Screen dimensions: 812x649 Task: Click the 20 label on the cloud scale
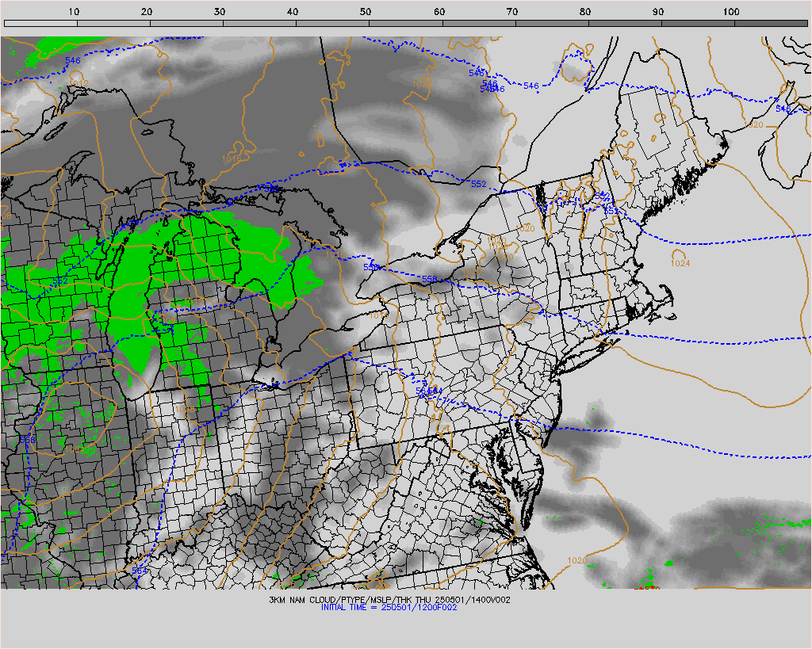(147, 12)
